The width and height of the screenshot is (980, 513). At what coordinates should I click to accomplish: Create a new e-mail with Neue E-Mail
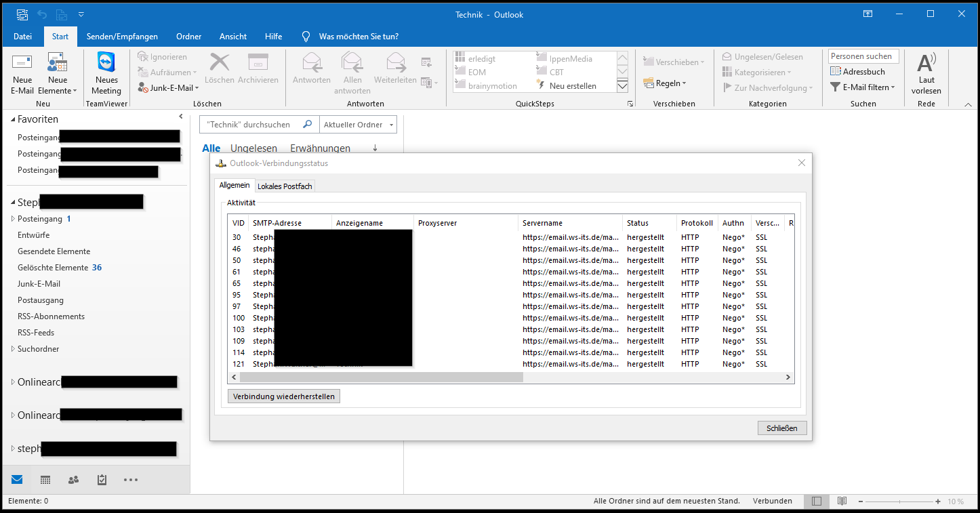coord(22,75)
